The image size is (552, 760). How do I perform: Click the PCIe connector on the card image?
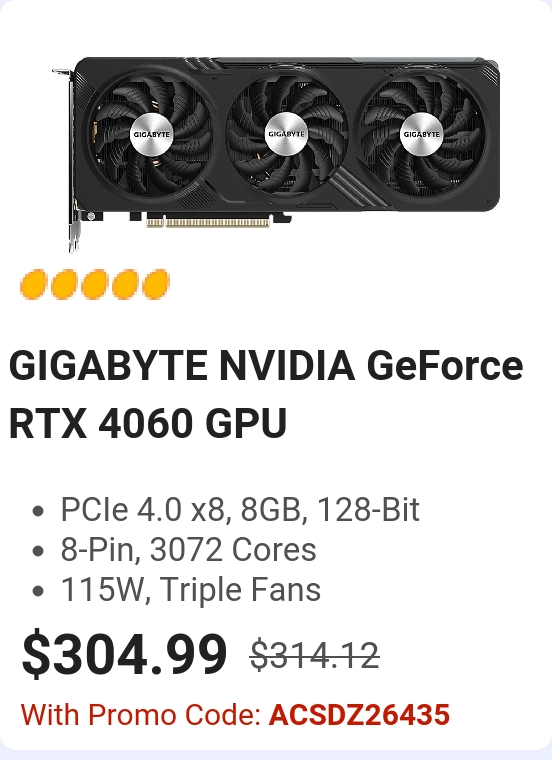[208, 222]
